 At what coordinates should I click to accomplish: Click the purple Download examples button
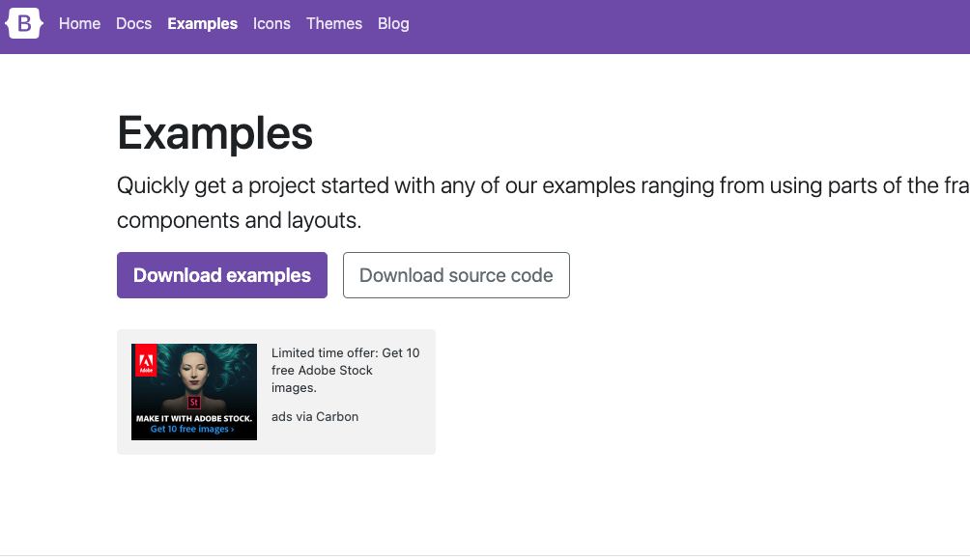coord(222,275)
